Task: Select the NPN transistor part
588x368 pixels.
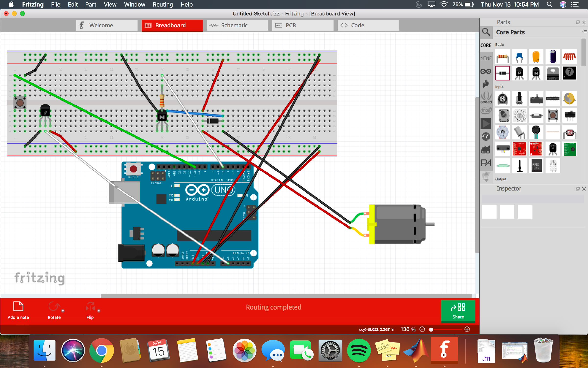Action: (x=536, y=73)
